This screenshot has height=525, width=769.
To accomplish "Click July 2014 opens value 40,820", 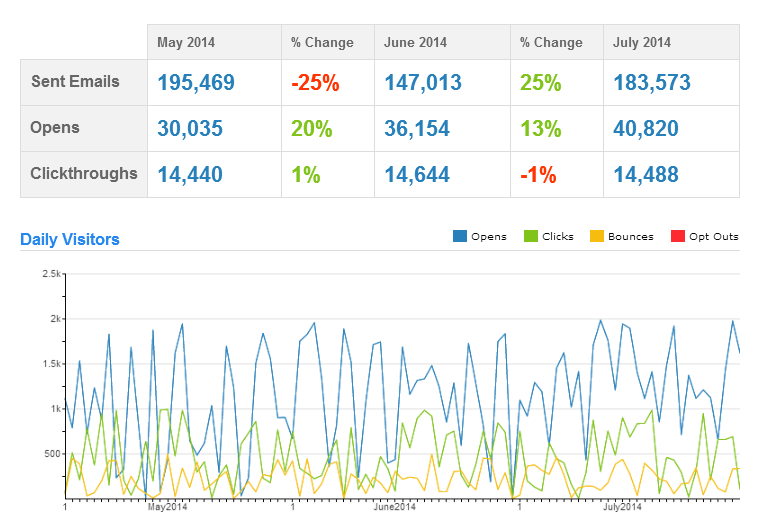I will 646,129.
